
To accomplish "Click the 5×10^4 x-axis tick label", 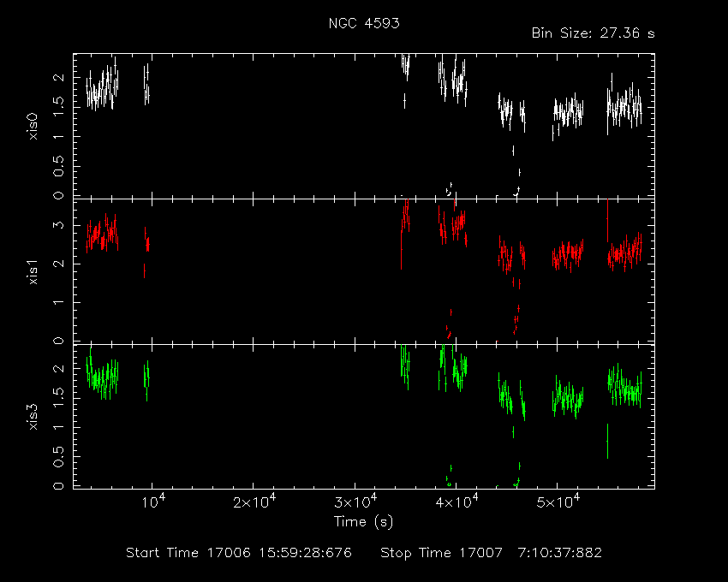I will 558,501.
